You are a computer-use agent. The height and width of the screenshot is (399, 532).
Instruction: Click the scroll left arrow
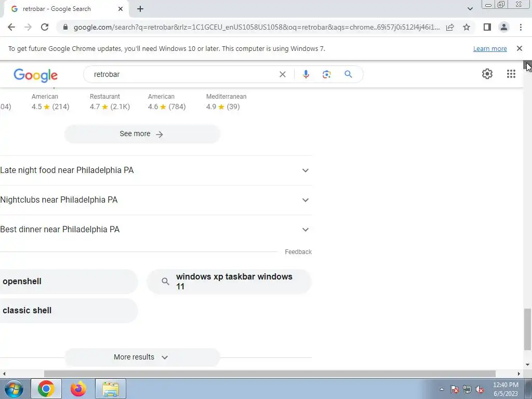4,374
